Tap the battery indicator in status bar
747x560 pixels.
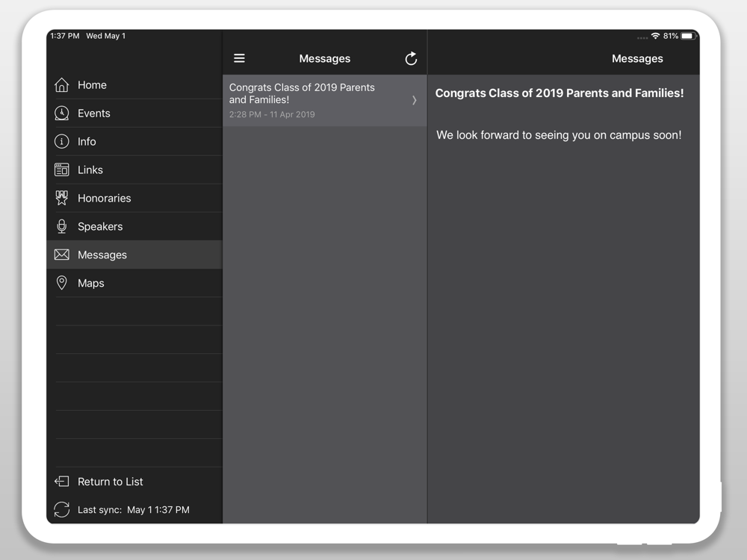click(x=687, y=36)
